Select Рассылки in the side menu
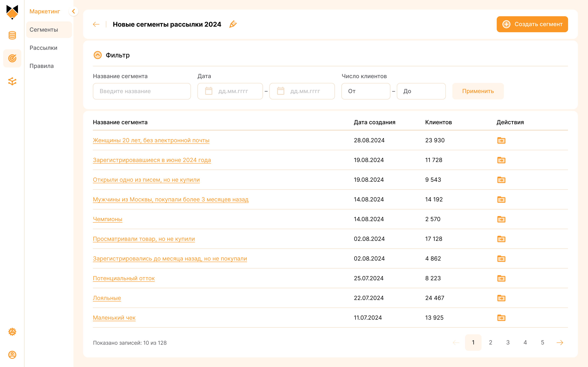Viewport: 588px width, 367px height. point(43,48)
